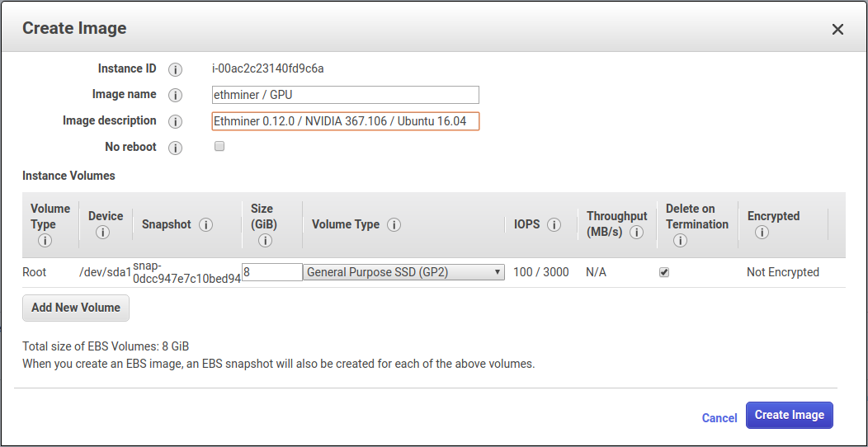Click the info icon under Device column header
This screenshot has width=868, height=447.
pyautogui.click(x=103, y=233)
